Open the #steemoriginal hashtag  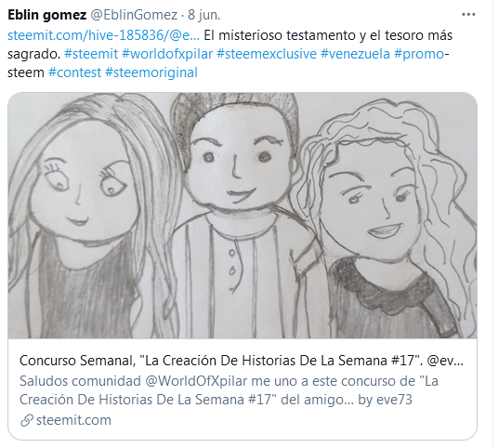151,72
